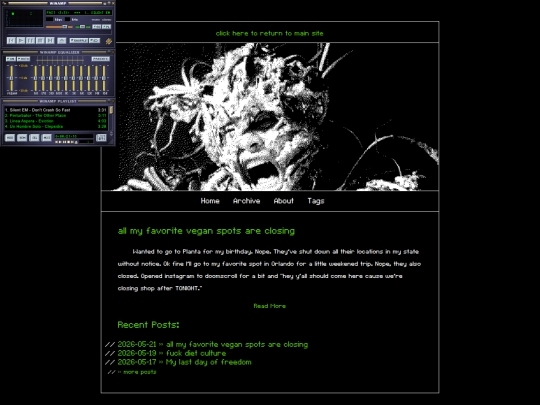Open the playlist MISC menu button
540x405 pixels.
pyautogui.click(x=46, y=138)
